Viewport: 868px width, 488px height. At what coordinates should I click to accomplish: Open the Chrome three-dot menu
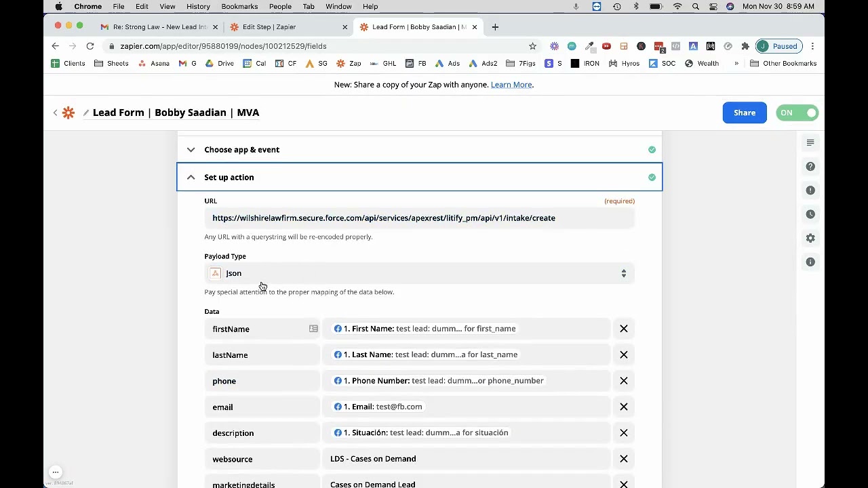click(x=812, y=46)
